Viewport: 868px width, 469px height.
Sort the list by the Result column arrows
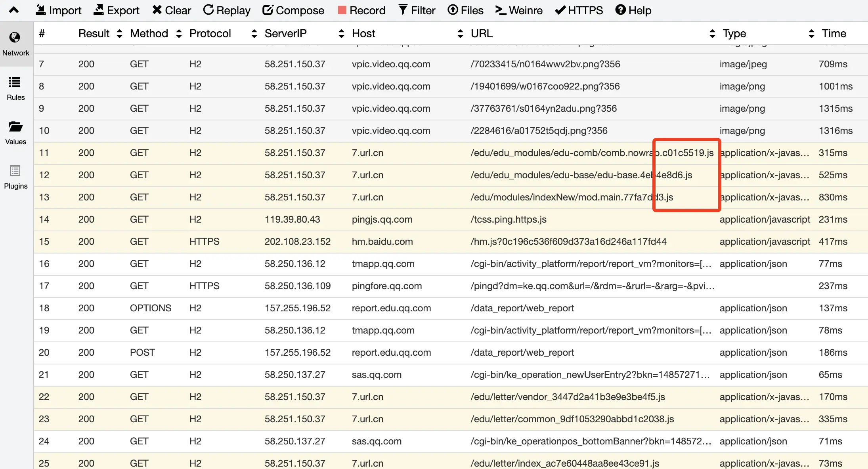[x=119, y=34]
